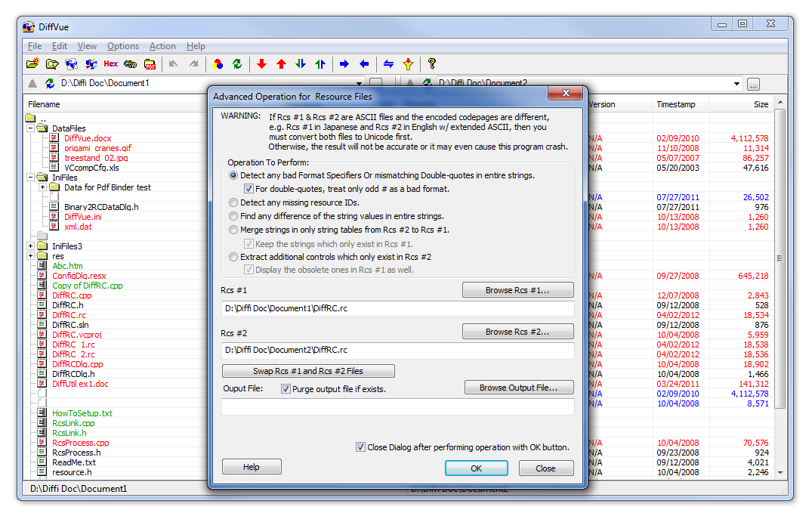Click the yellow funnel filter icon

point(409,63)
